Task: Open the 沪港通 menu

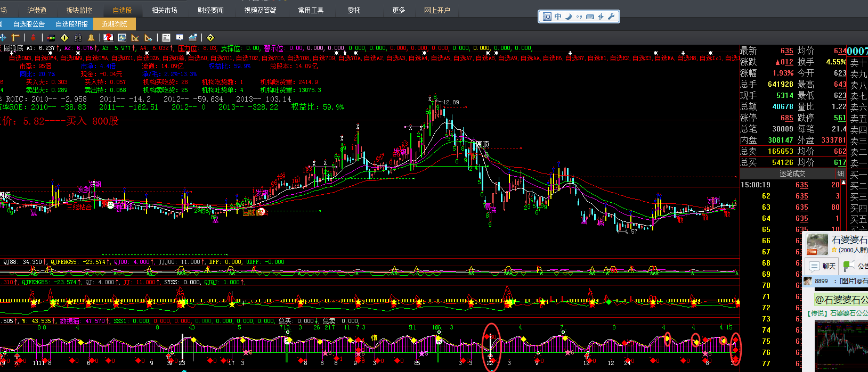Action: 37,10
